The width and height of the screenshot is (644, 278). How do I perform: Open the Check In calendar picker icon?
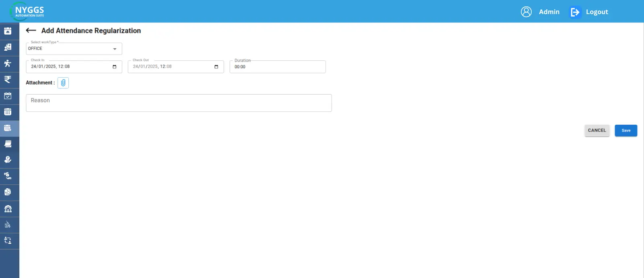pos(114,67)
